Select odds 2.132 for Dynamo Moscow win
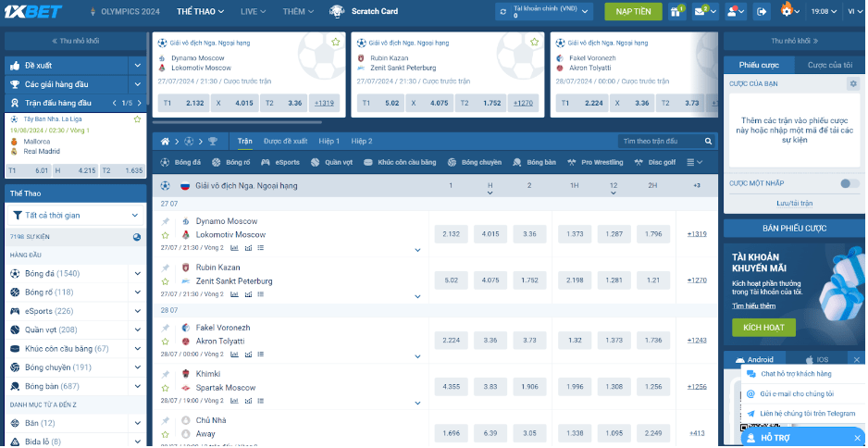The width and height of the screenshot is (868, 448). pyautogui.click(x=452, y=233)
